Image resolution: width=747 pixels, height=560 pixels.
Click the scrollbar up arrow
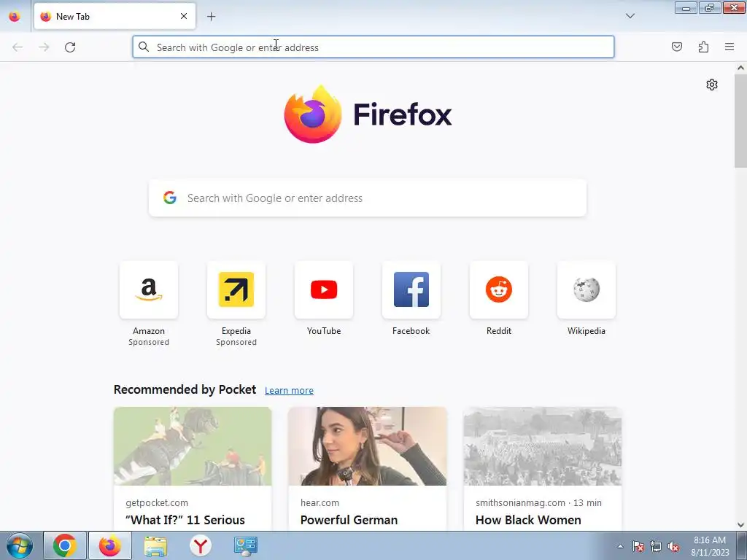740,68
